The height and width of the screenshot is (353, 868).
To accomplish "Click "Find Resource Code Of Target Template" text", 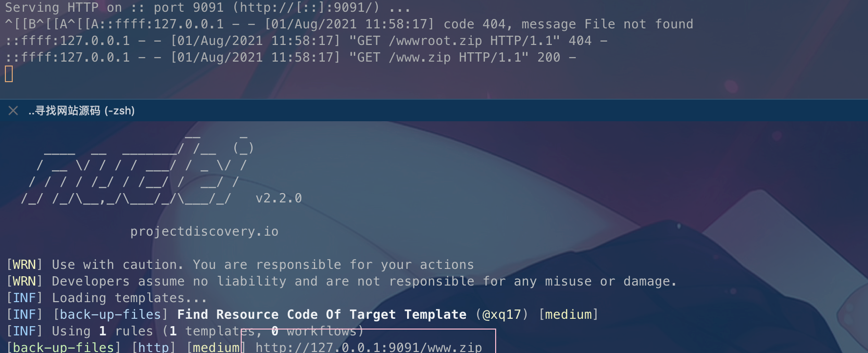I will [x=321, y=314].
